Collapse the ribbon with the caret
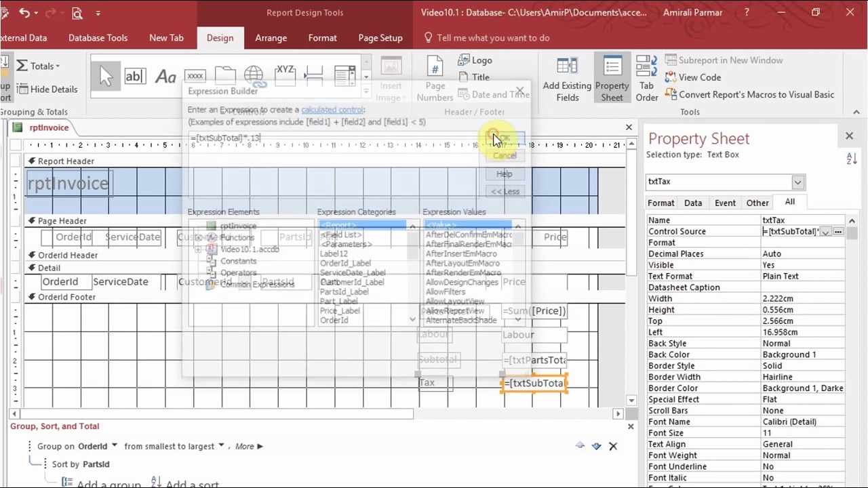This screenshot has width=868, height=488. 856,112
